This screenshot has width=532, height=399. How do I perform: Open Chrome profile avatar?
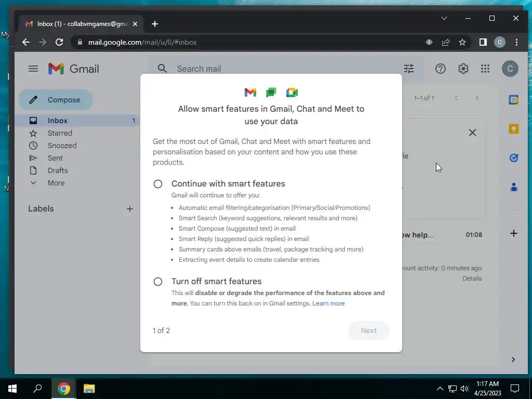coord(499,43)
